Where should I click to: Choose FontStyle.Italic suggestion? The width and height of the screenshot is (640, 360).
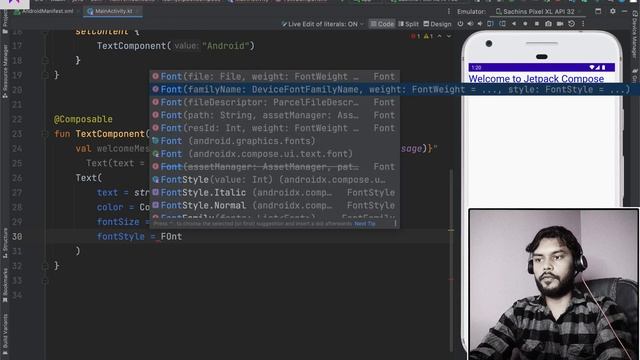274,192
